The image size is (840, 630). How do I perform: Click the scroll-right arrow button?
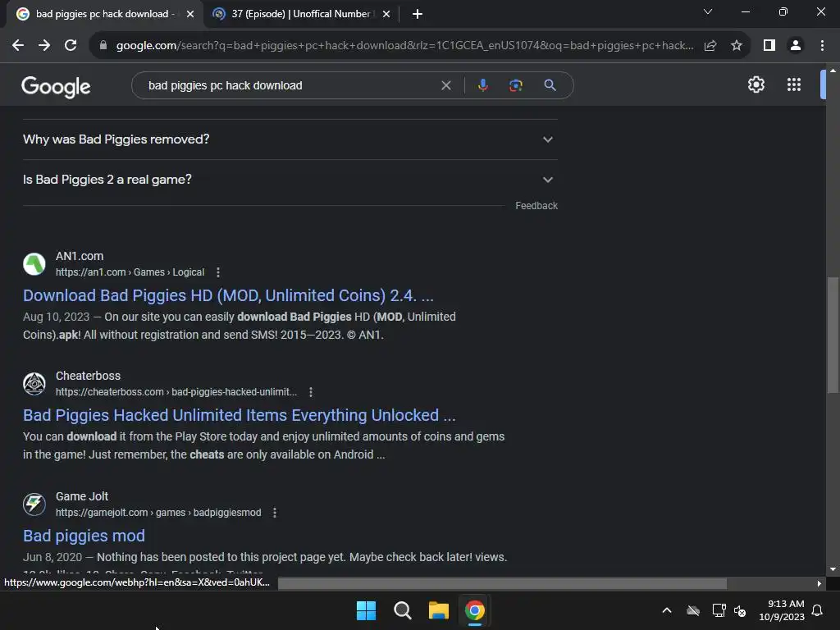pos(819,583)
